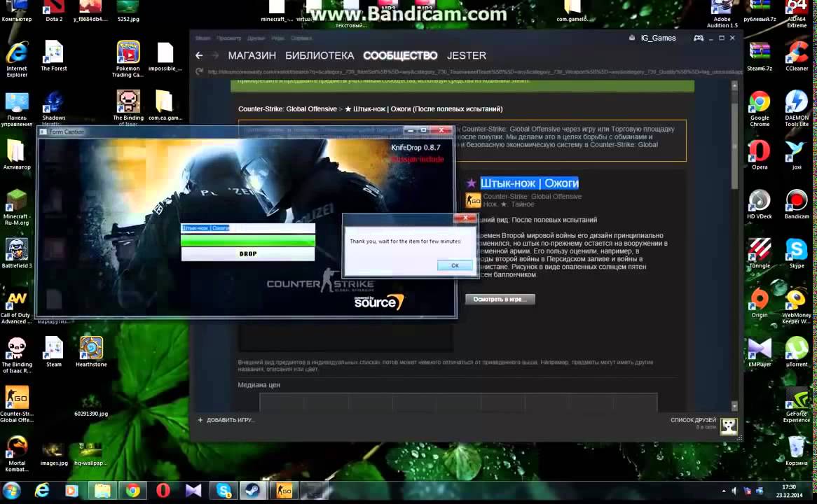Select the HD VDeck desktop icon
Screen dimensions: 817x504
[760, 204]
